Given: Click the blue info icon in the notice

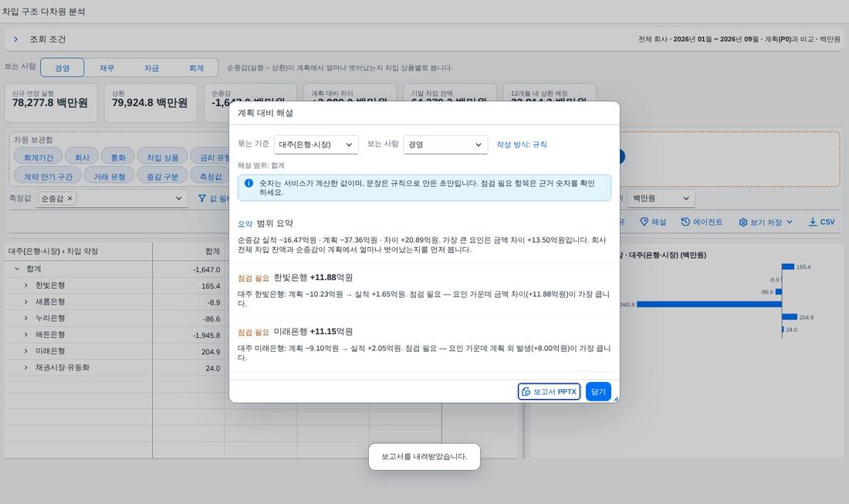Looking at the screenshot, I should 249,184.
